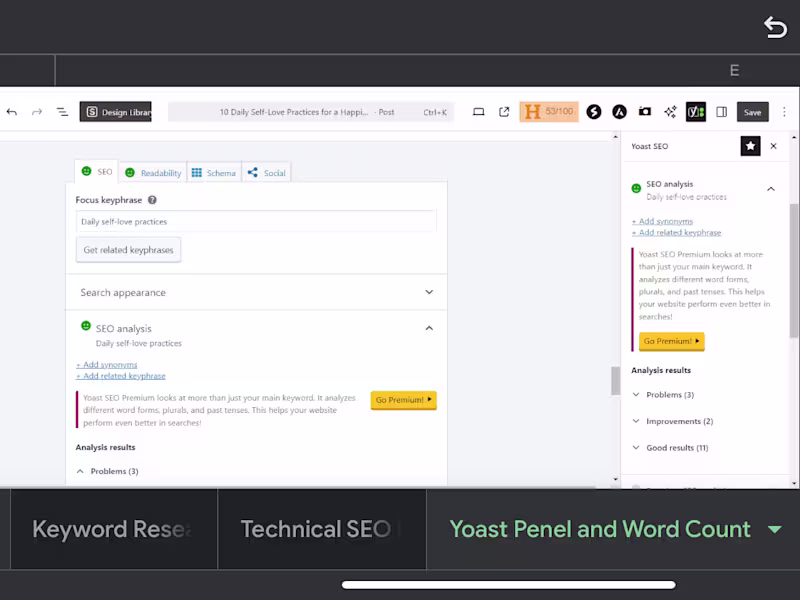Click Get related keyphrases button

[129, 250]
